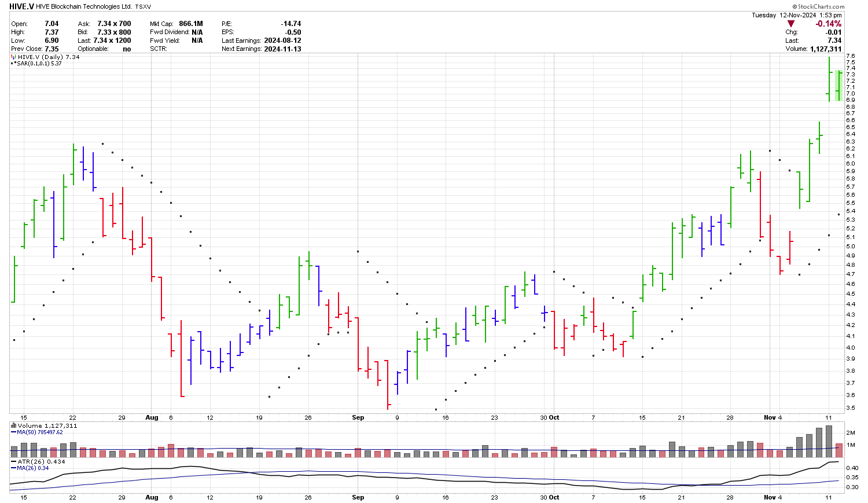
Task: Select the HIVE Blockchain Technologies Ltd. company name
Action: click(x=84, y=6)
